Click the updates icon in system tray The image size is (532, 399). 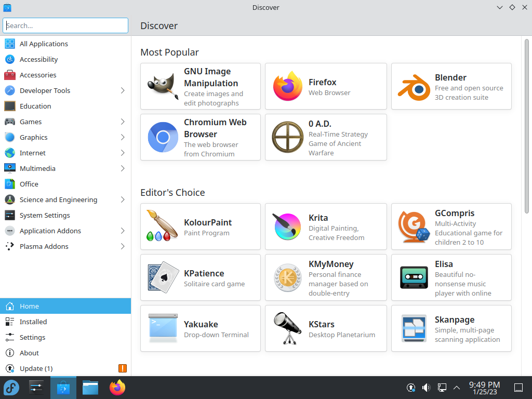tap(410, 388)
